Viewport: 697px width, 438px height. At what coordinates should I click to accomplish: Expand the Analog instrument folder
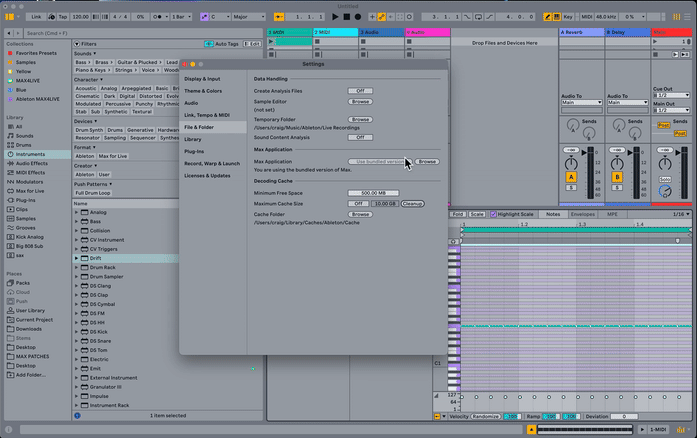(78, 212)
